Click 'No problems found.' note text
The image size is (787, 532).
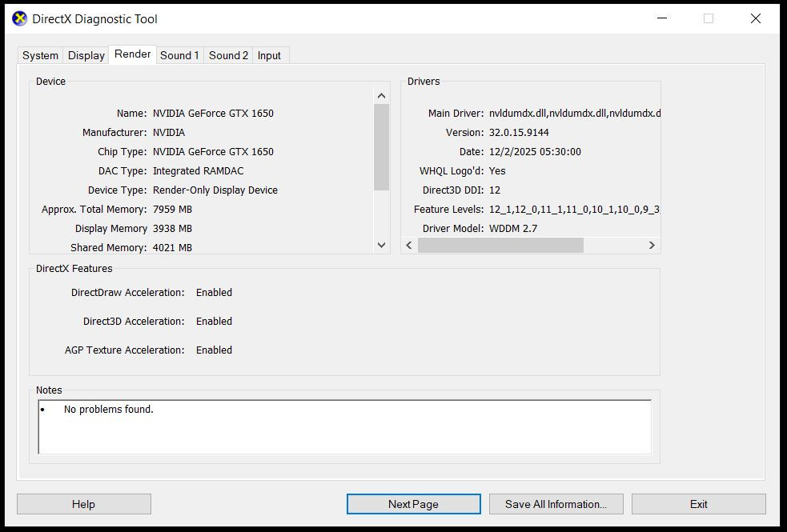point(108,409)
